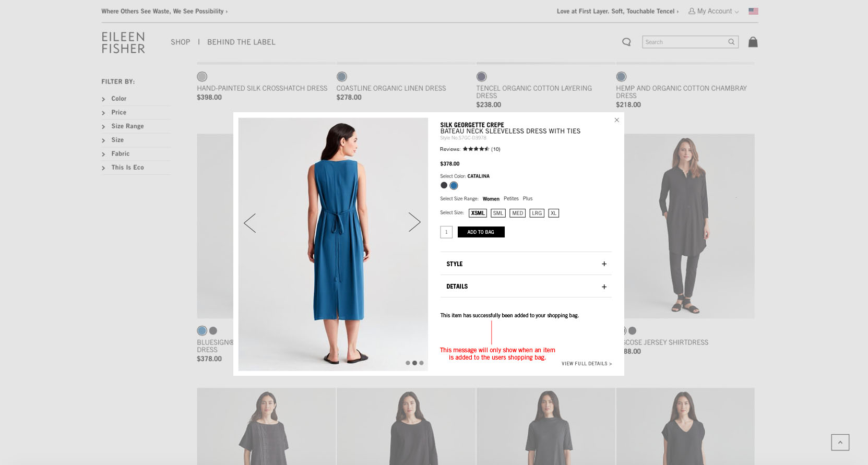Open the shopping bag icon
This screenshot has height=465, width=868.
[x=753, y=42]
